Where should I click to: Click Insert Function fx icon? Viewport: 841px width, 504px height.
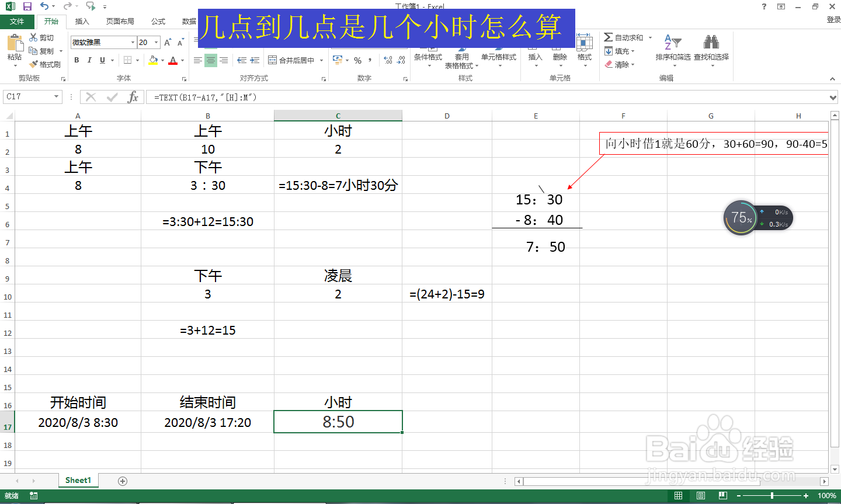click(133, 97)
